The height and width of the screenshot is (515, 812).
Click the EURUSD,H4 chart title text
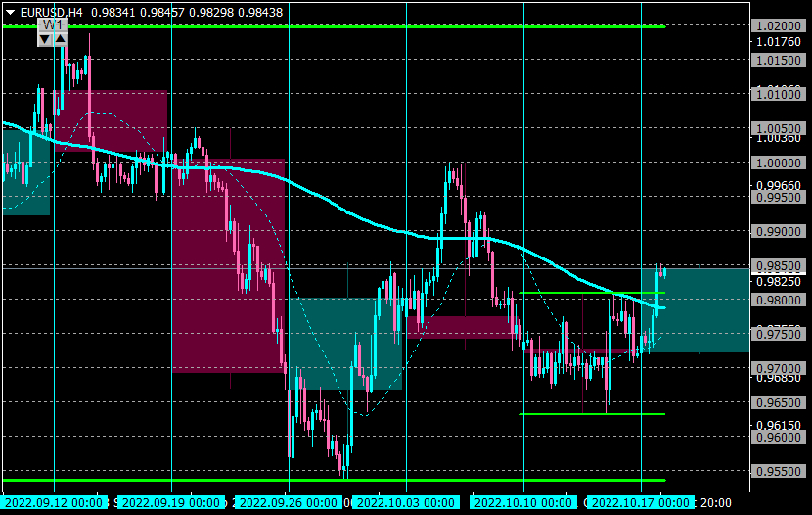coord(51,13)
